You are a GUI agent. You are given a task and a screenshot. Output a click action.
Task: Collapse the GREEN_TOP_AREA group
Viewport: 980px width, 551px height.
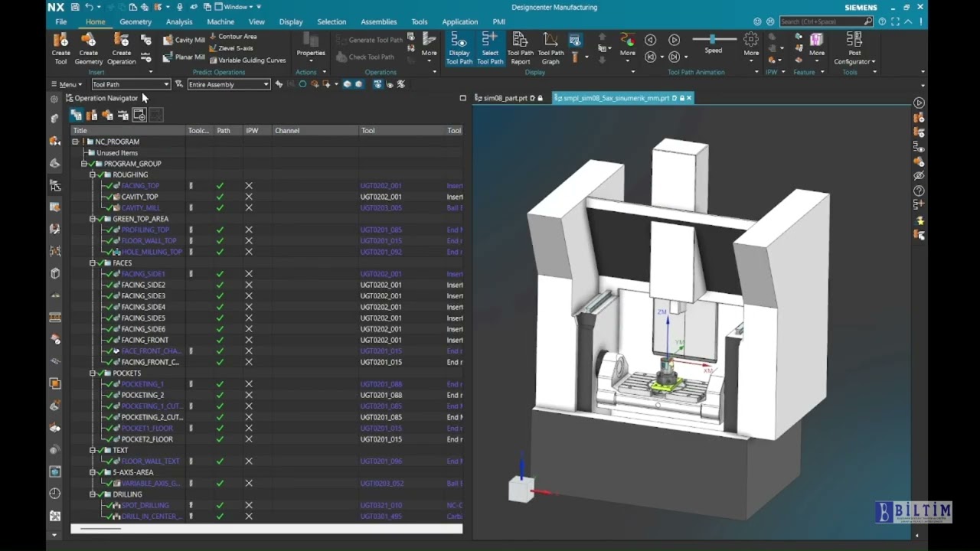pos(93,219)
